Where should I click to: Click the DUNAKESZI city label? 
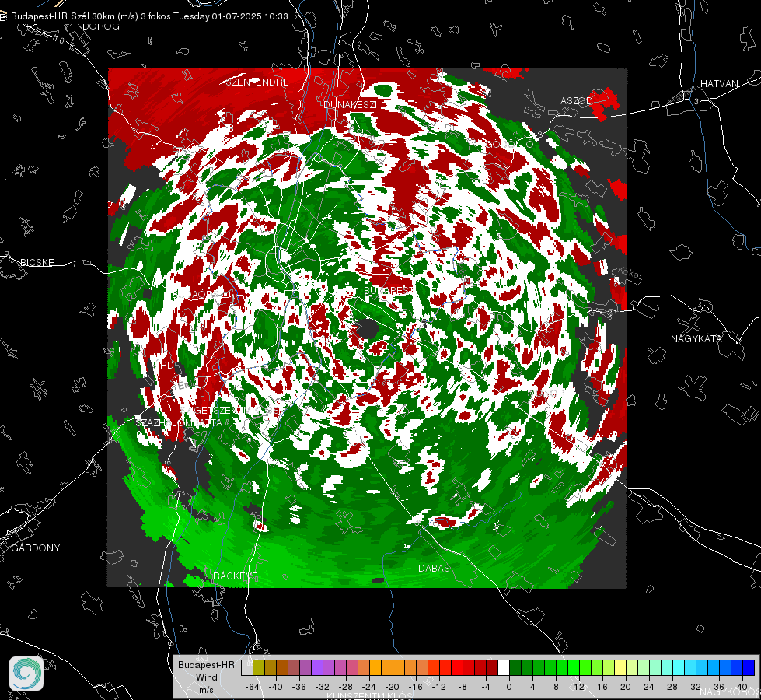[350, 104]
